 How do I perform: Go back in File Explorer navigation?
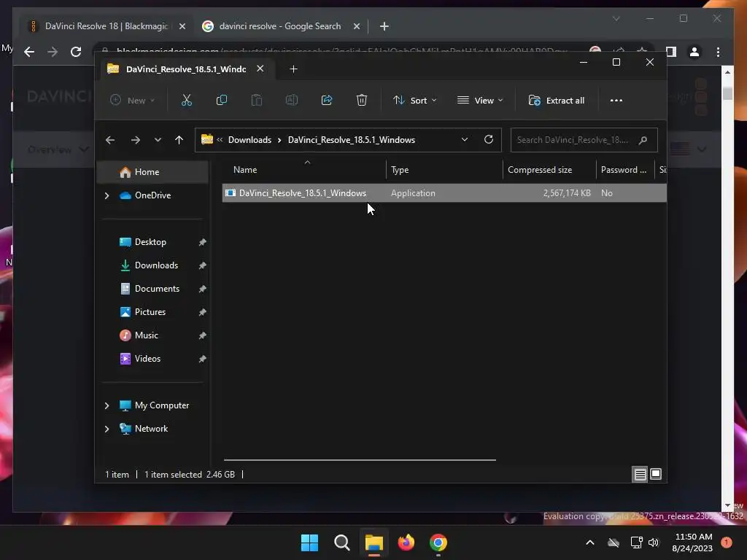tap(110, 140)
